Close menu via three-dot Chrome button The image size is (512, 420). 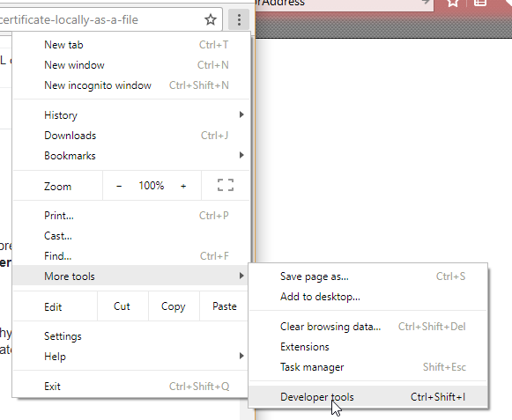[239, 20]
